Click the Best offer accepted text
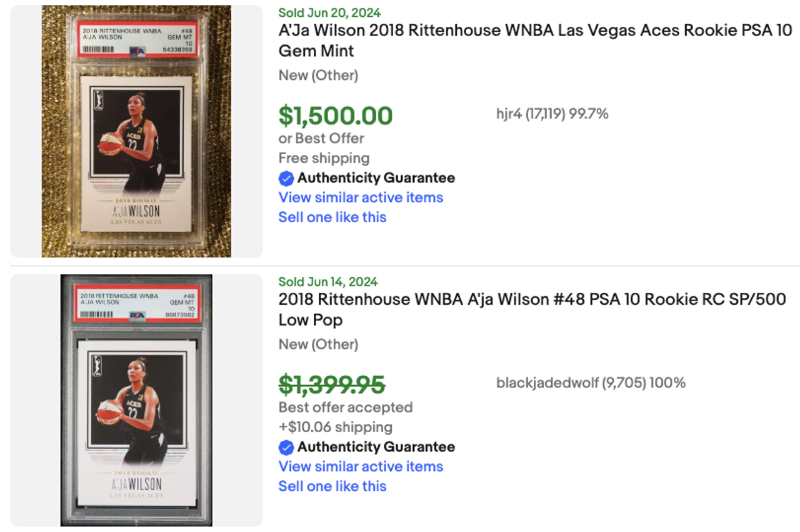Image resolution: width=800 pixels, height=532 pixels. pos(346,408)
